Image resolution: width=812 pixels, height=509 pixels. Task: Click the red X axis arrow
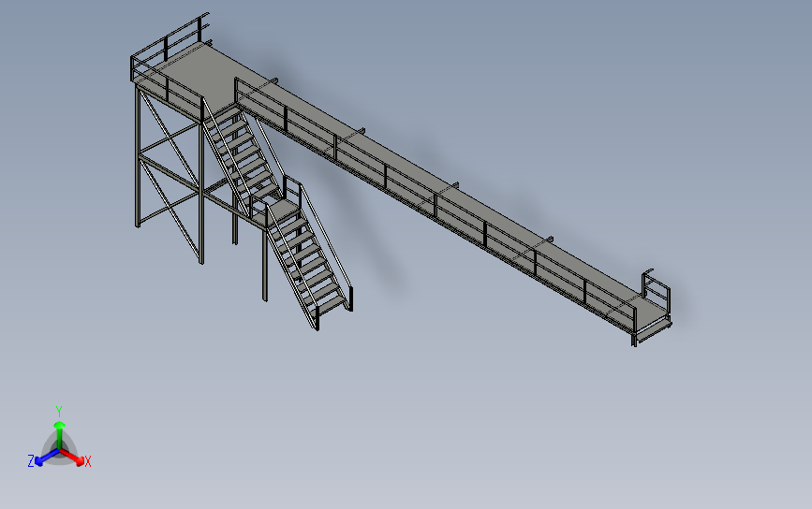point(72,457)
